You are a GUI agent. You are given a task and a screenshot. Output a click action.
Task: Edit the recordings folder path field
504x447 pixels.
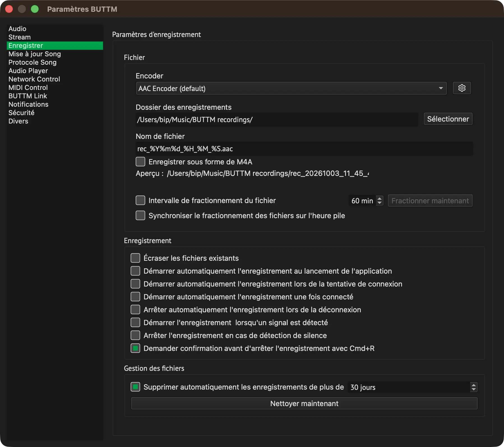(277, 120)
